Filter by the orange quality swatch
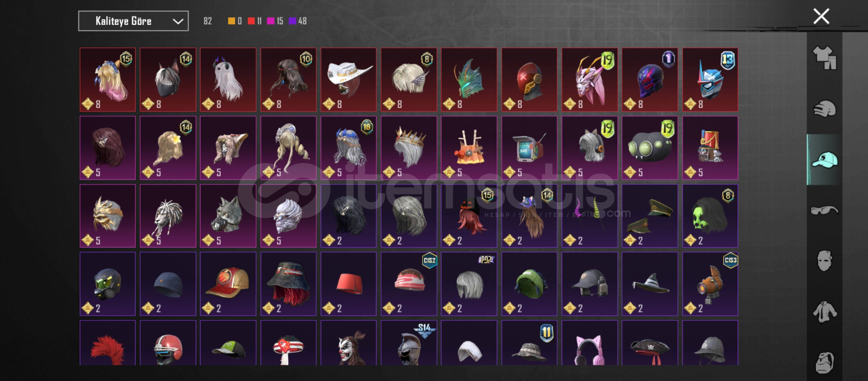Screen dimensions: 868x381 [x=231, y=21]
